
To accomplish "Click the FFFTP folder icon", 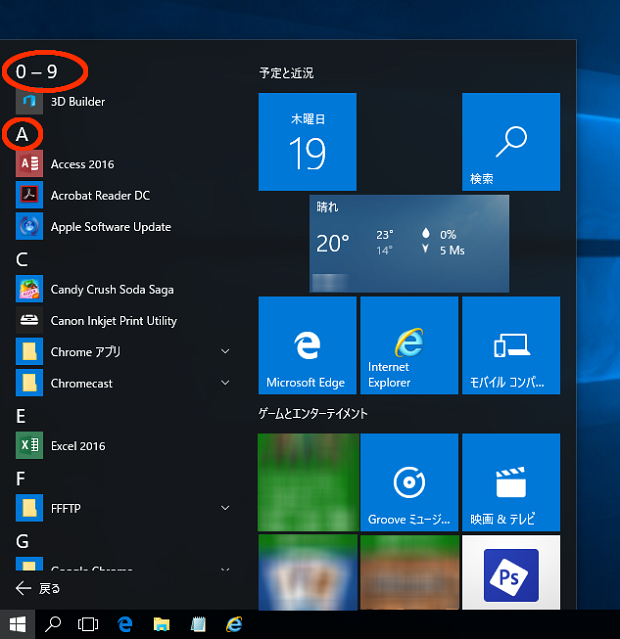I will click(x=29, y=508).
